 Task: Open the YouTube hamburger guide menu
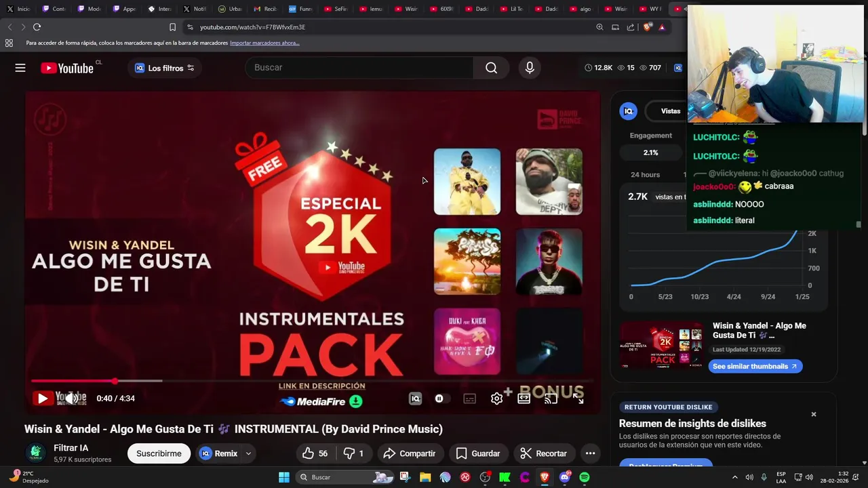[20, 68]
